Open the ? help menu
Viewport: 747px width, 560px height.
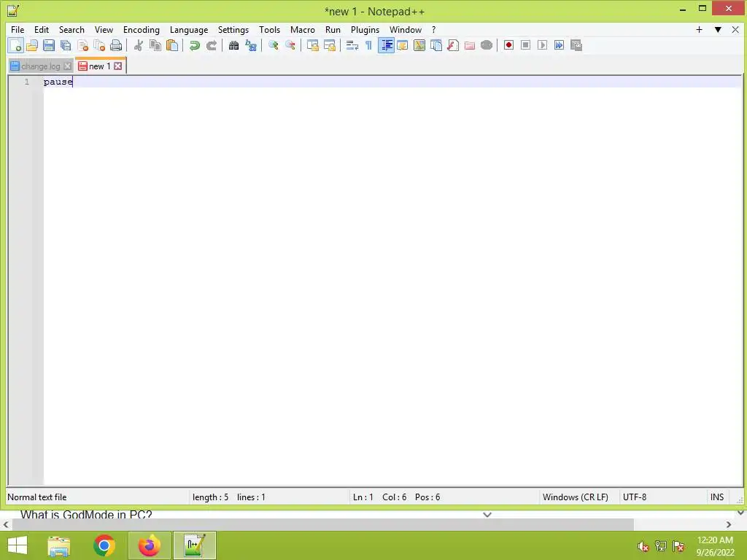pyautogui.click(x=433, y=29)
